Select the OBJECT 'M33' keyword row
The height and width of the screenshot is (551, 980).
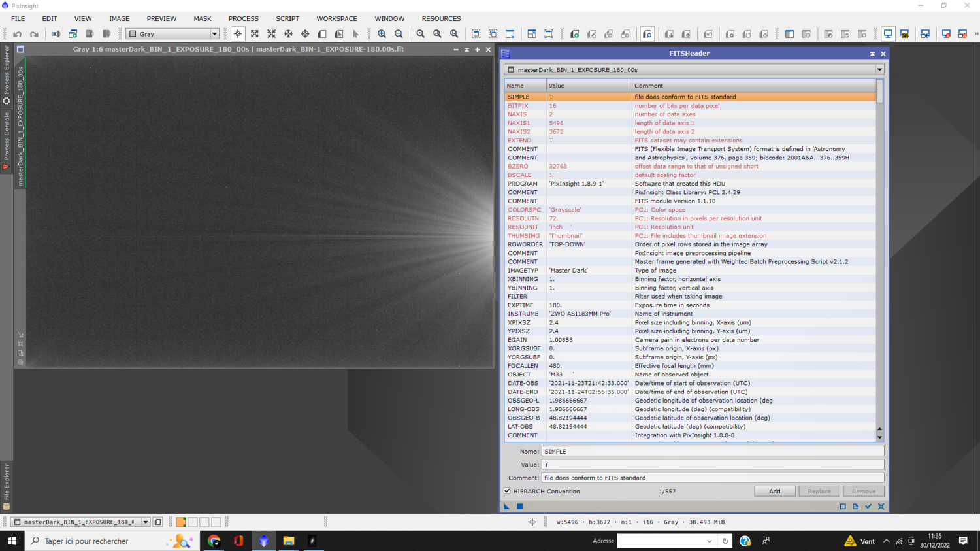coord(690,375)
